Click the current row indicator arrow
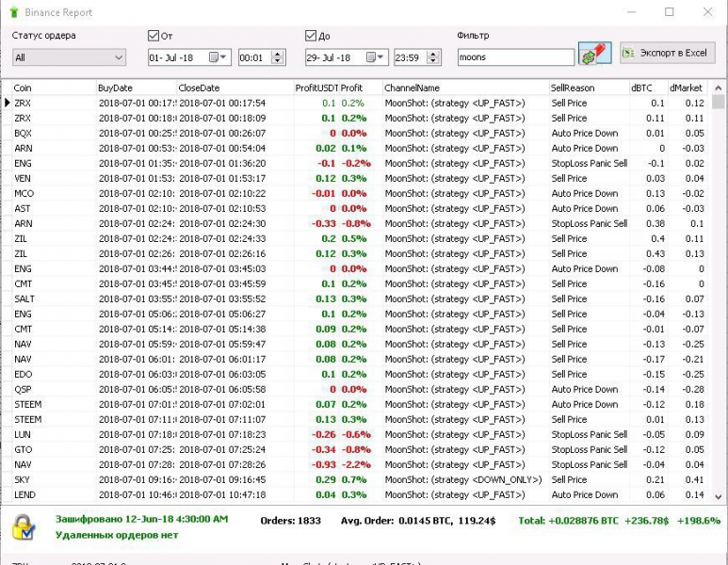 pos(7,103)
